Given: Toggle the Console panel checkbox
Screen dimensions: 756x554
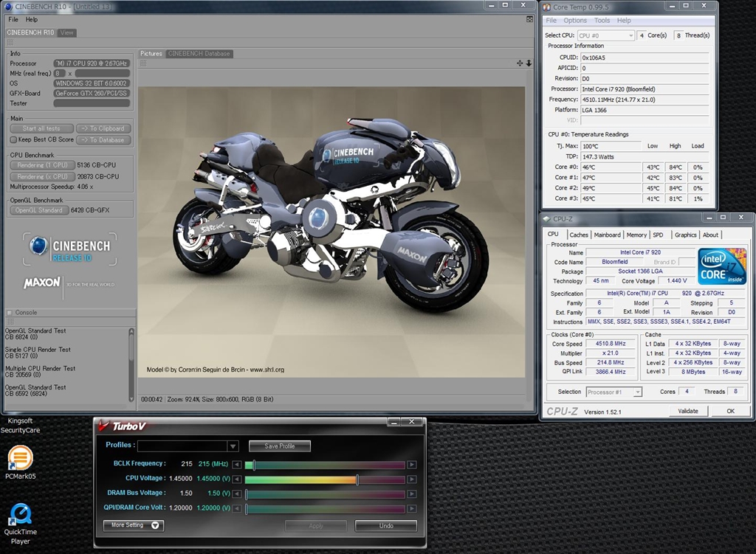Looking at the screenshot, I should [x=10, y=313].
